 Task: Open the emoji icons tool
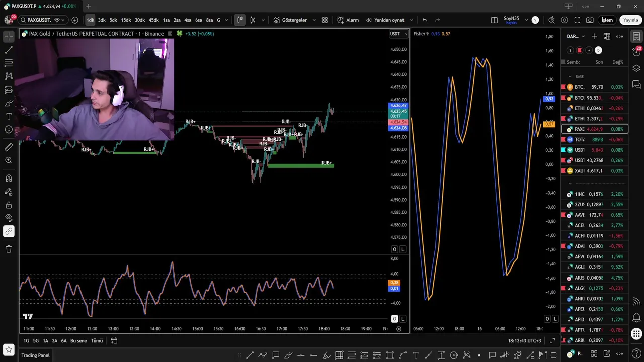[x=9, y=130]
